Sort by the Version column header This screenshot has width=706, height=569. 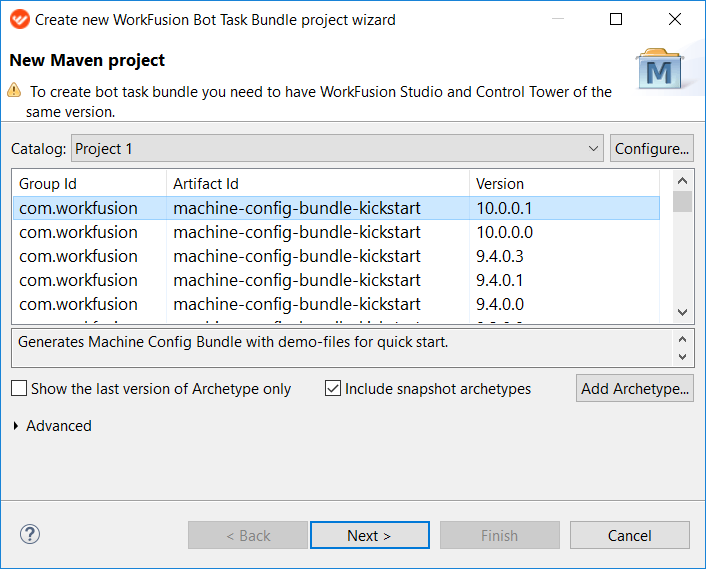click(x=564, y=184)
